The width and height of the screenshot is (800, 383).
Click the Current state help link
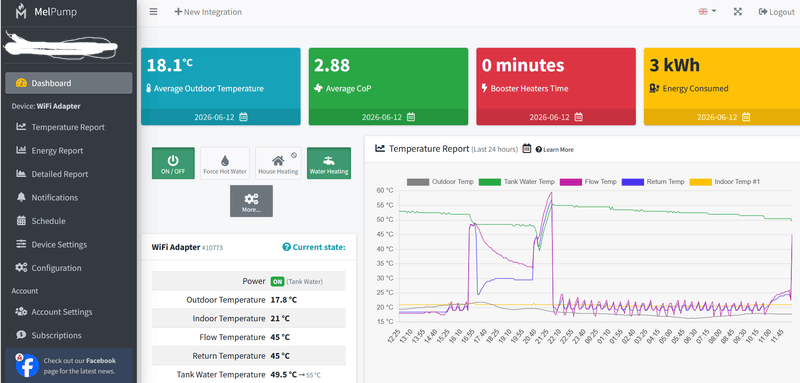(x=314, y=247)
